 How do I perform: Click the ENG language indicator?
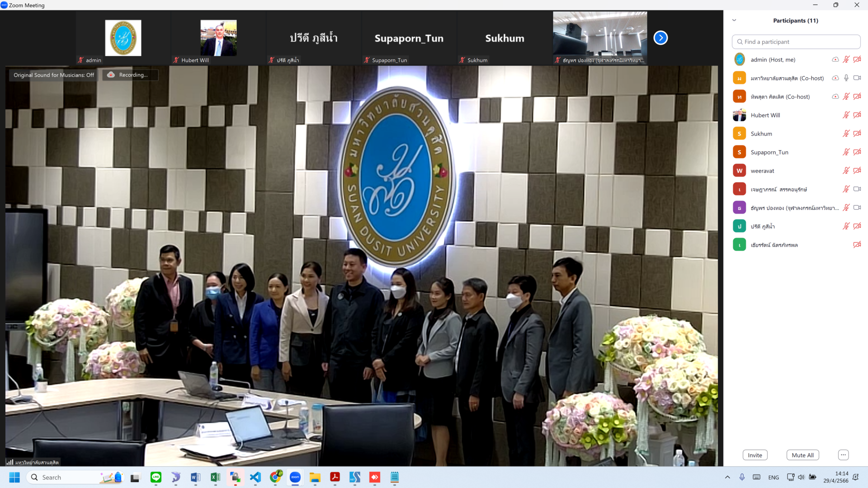coord(774,477)
